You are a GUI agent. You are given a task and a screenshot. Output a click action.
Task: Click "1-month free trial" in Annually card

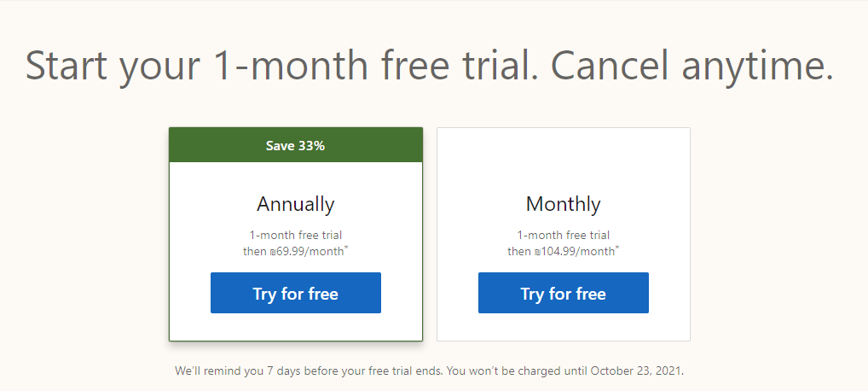(x=296, y=235)
